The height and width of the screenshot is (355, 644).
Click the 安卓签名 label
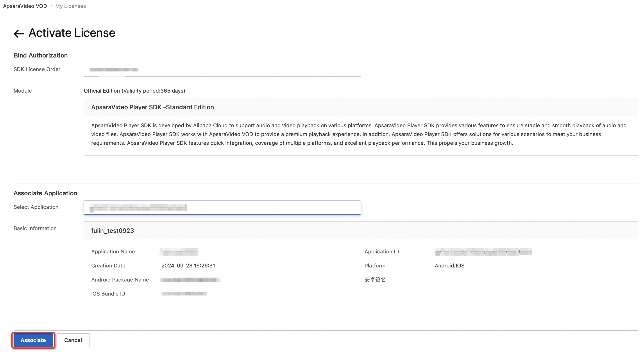375,280
